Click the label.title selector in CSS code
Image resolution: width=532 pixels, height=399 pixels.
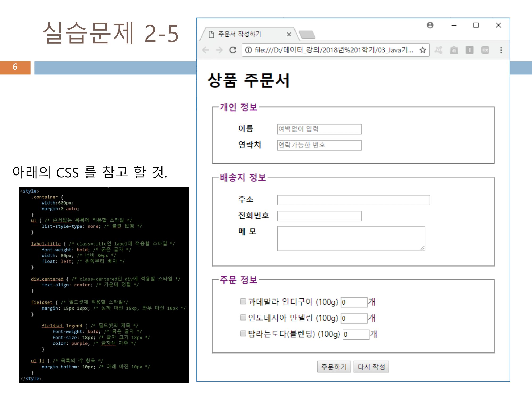46,244
